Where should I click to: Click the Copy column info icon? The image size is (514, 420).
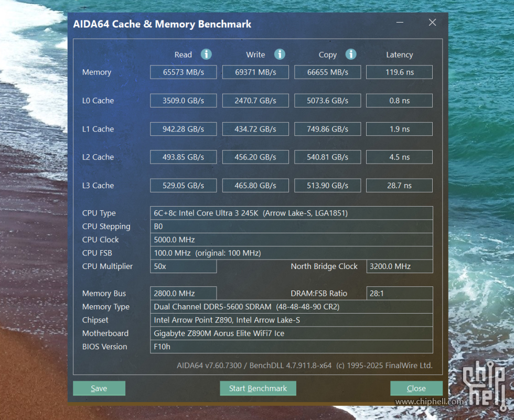click(351, 54)
